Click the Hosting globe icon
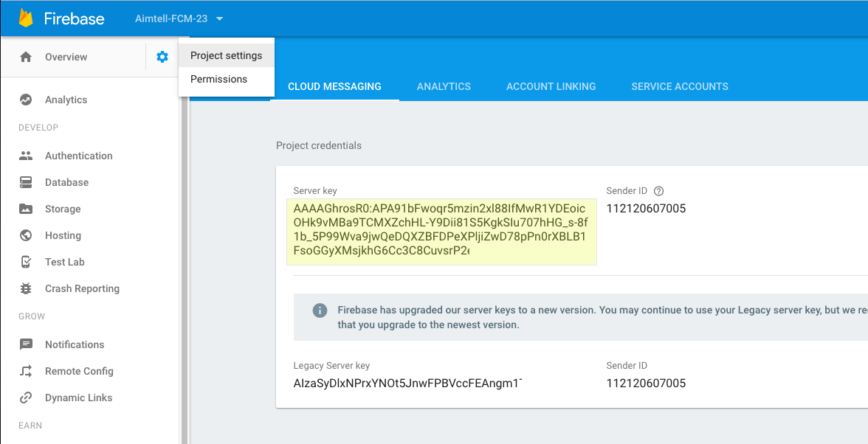This screenshot has width=868, height=444. pos(26,235)
